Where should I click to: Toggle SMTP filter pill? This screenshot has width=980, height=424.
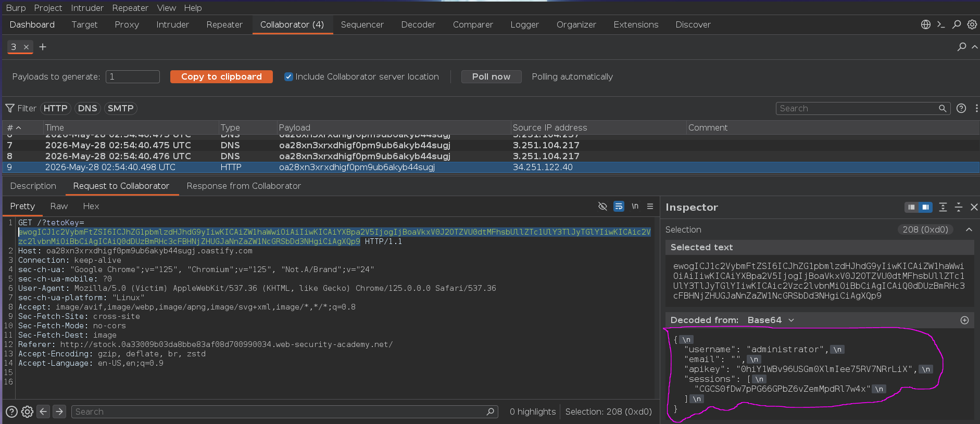(120, 108)
